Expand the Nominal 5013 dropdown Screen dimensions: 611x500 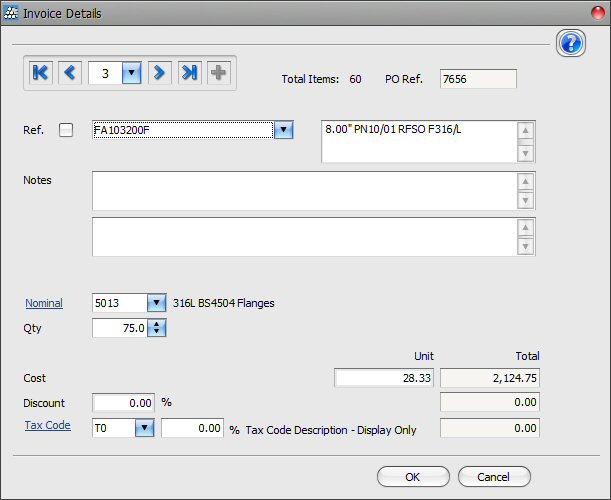tap(157, 303)
